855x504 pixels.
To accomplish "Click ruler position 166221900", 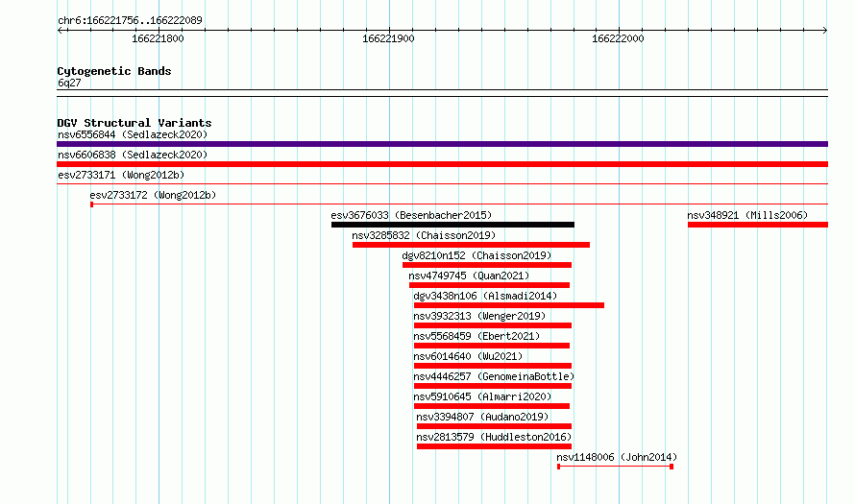I will [388, 38].
